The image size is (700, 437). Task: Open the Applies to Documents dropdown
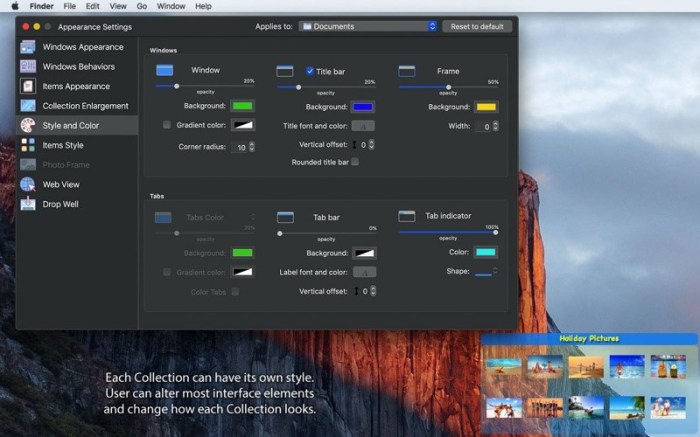pyautogui.click(x=368, y=26)
